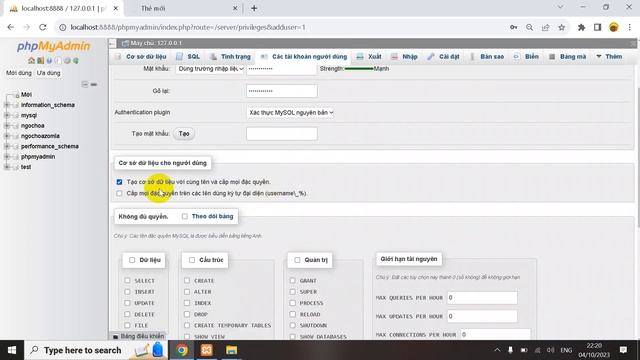Check the Dữ liệu group checkbox
The image size is (640, 360).
pos(132,260)
